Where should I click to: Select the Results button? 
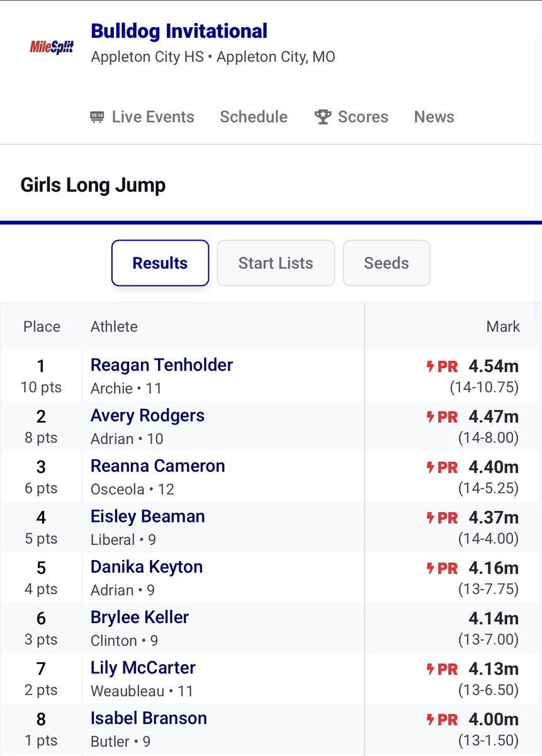160,263
